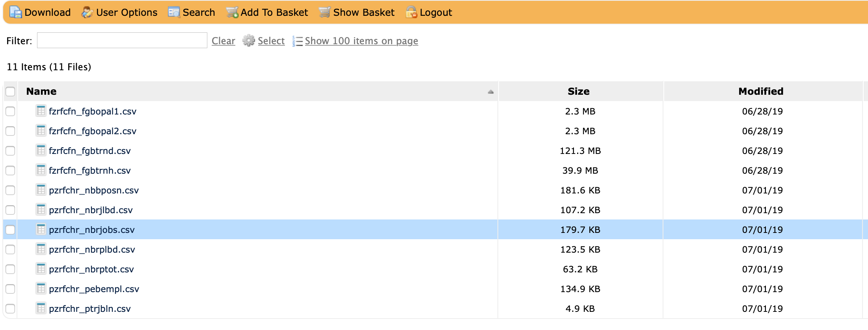Click the fzrfcfn_fgbtrnd.csv file icon
868x330 pixels.
(x=41, y=150)
